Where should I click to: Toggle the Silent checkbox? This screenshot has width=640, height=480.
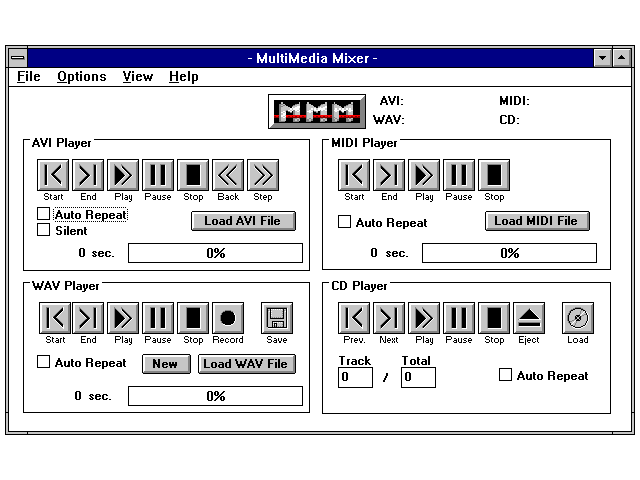point(43,230)
